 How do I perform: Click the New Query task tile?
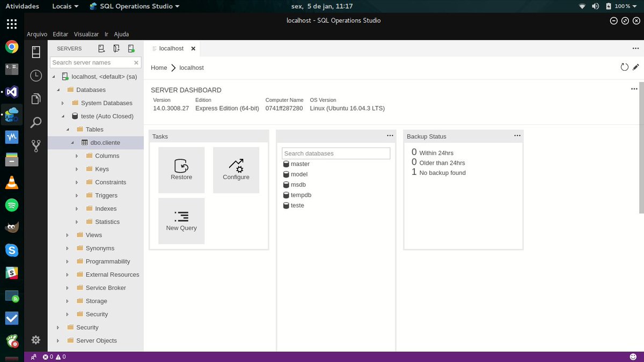pos(181,221)
